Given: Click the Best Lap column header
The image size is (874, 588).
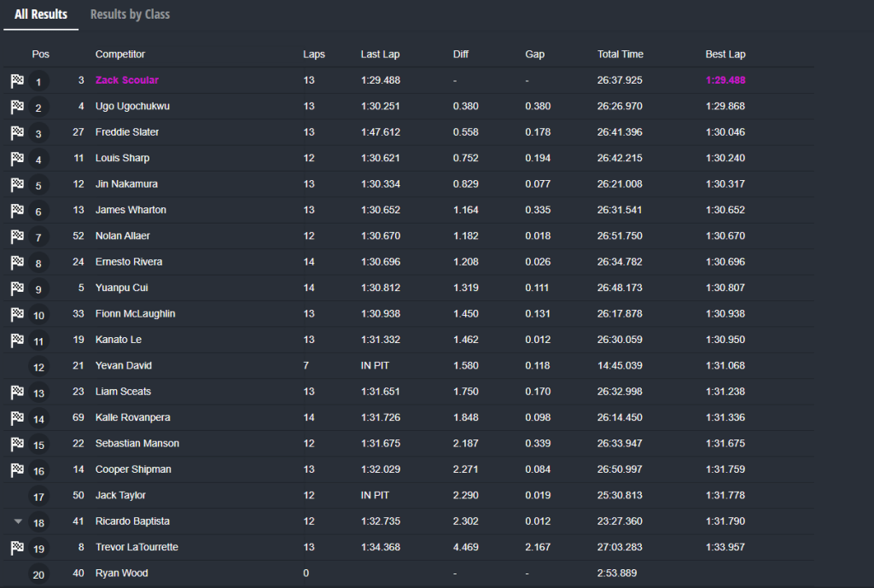Looking at the screenshot, I should click(725, 55).
